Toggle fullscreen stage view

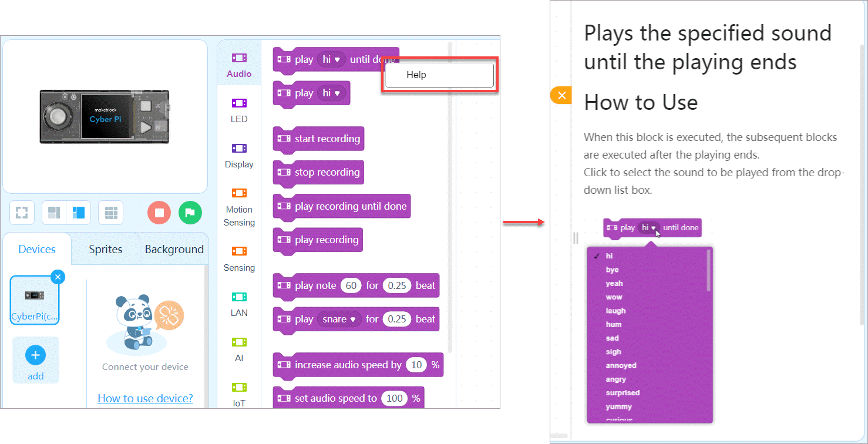click(22, 213)
